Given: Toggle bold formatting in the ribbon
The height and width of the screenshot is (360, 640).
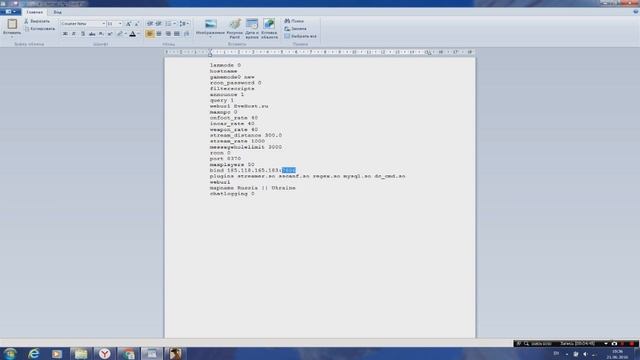Looking at the screenshot, I should (65, 34).
